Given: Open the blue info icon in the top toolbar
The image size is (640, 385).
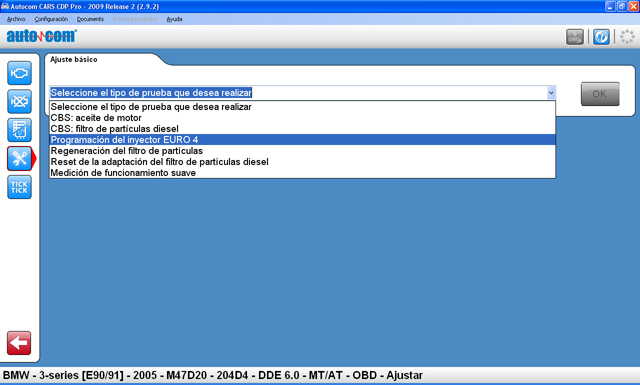Looking at the screenshot, I should [601, 37].
